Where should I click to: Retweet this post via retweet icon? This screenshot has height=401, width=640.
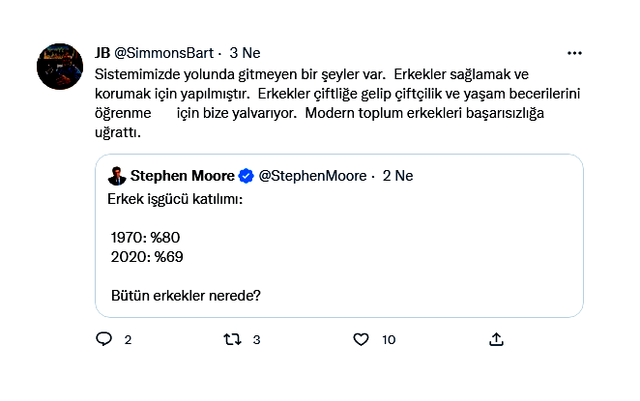232,339
